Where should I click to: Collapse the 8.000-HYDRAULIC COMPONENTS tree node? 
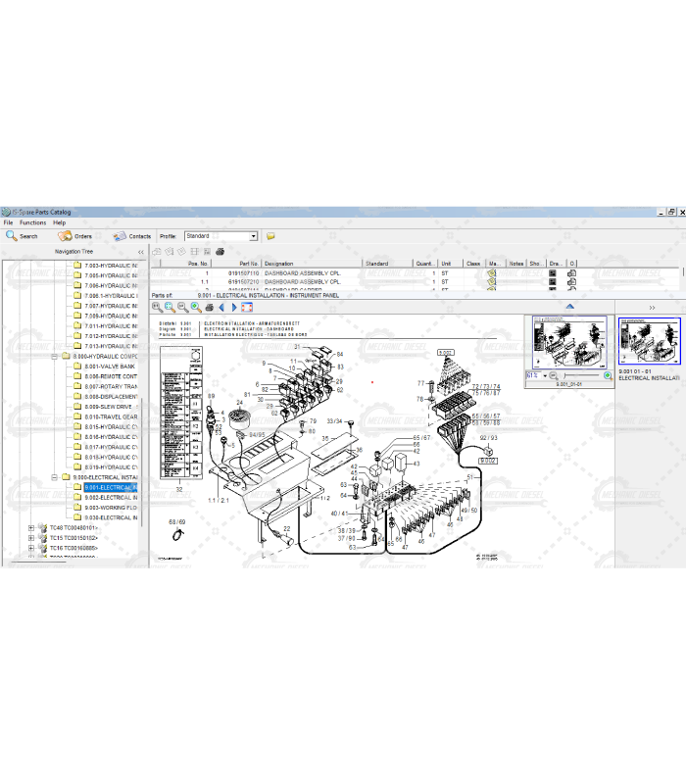click(x=55, y=356)
